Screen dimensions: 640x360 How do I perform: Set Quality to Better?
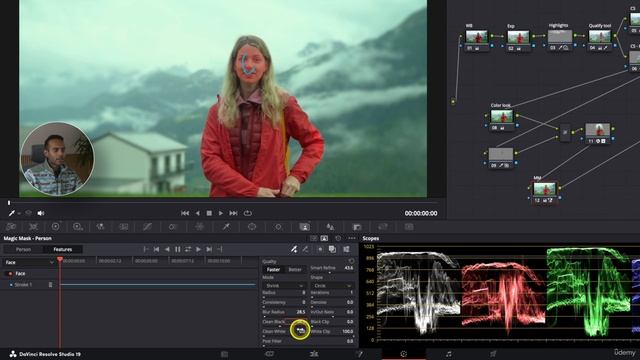click(295, 269)
